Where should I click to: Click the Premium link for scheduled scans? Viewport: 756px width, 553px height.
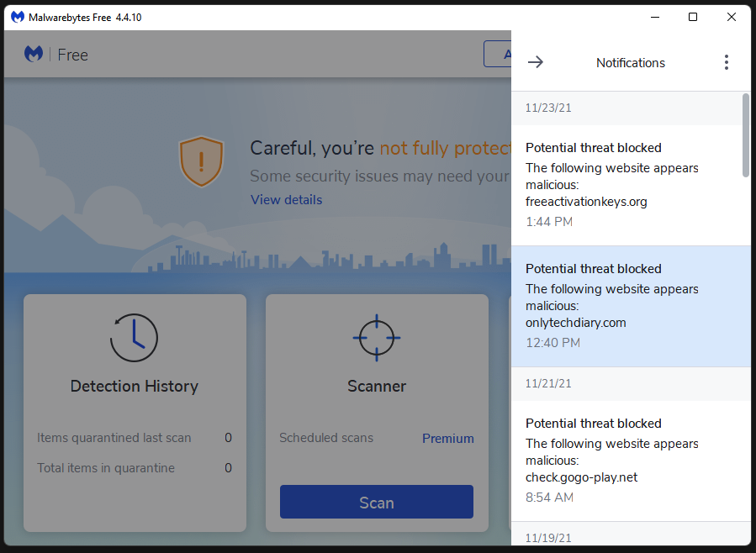448,439
